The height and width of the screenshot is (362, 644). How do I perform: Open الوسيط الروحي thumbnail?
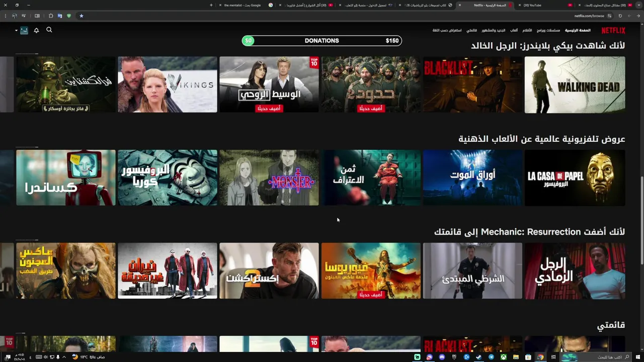coord(269,84)
